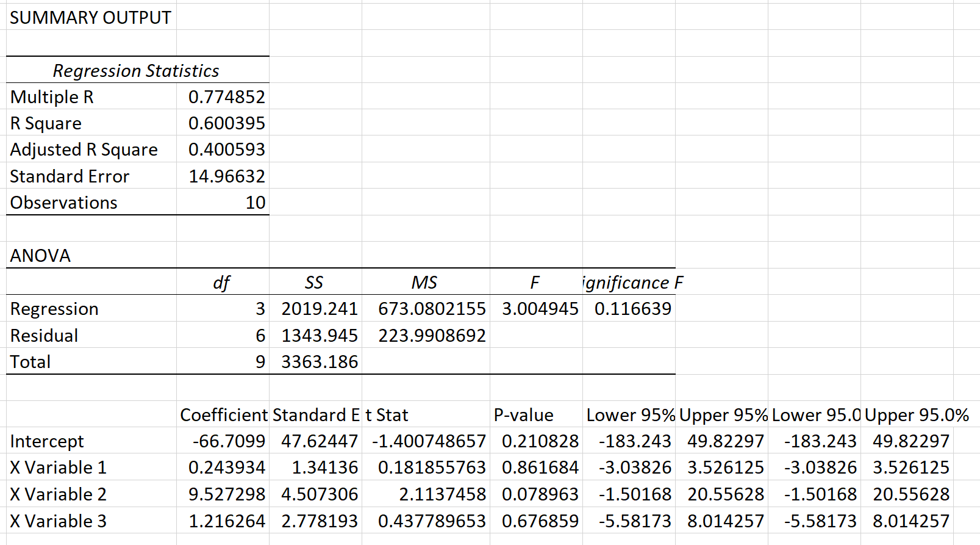This screenshot has height=545, width=980.
Task: Select the Observations count cell showing 10
Action: [x=255, y=203]
